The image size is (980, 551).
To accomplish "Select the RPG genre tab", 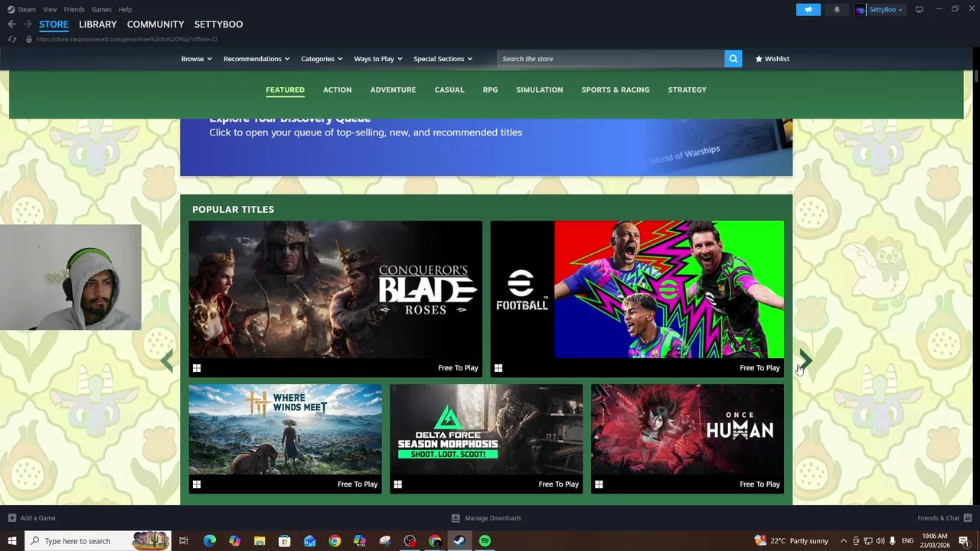I will coord(490,90).
